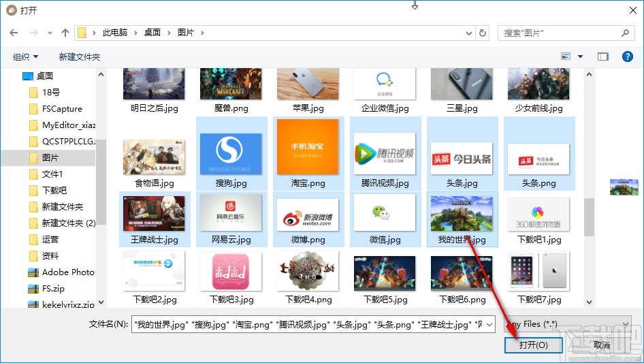Click 搜狗.jpg file icon
Image resolution: width=644 pixels, height=363 pixels.
pyautogui.click(x=231, y=154)
